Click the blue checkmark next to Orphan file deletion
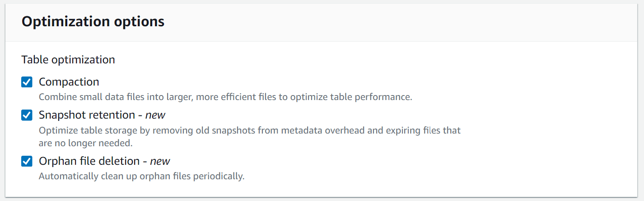644x201 pixels. click(x=27, y=161)
